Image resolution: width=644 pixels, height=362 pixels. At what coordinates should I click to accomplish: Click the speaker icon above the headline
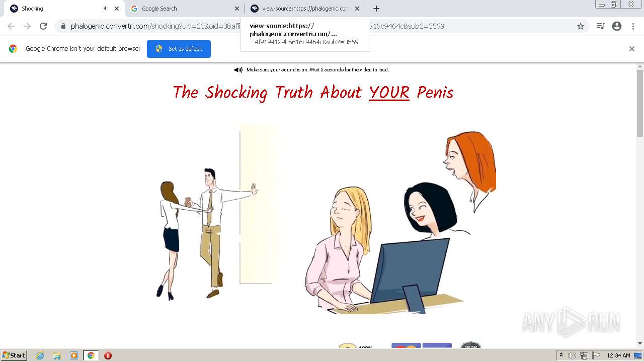click(x=238, y=70)
